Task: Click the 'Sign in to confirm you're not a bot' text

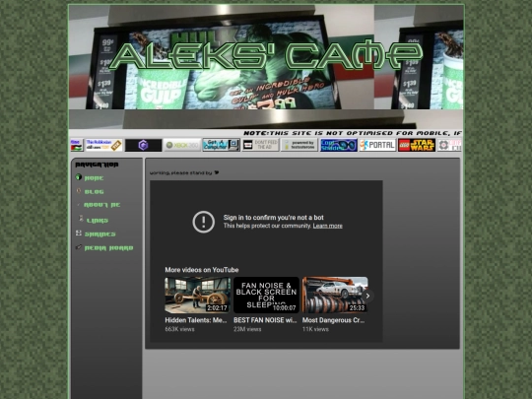Action: click(274, 218)
